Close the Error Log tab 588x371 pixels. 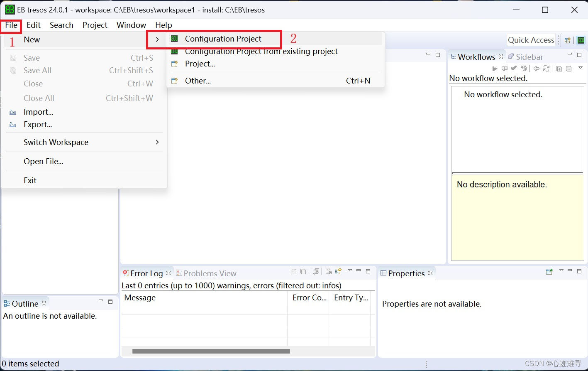point(168,273)
